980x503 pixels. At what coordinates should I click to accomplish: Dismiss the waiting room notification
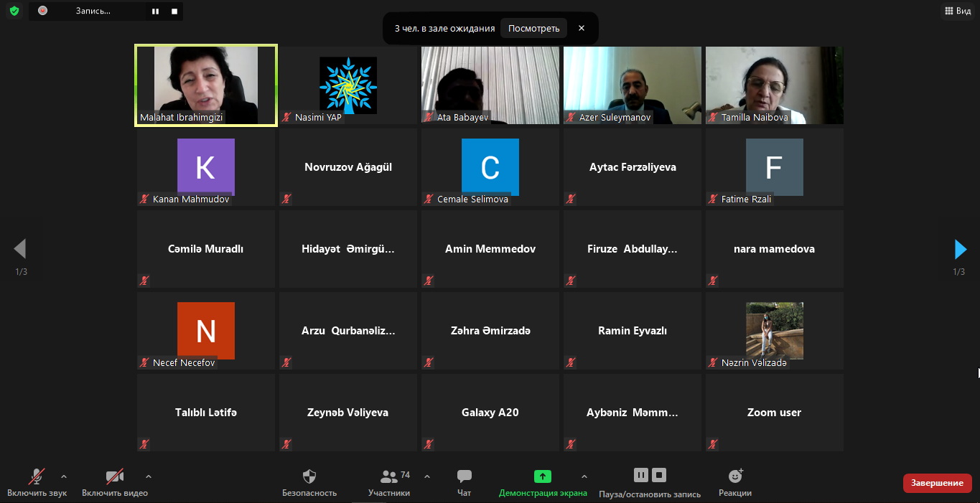582,29
